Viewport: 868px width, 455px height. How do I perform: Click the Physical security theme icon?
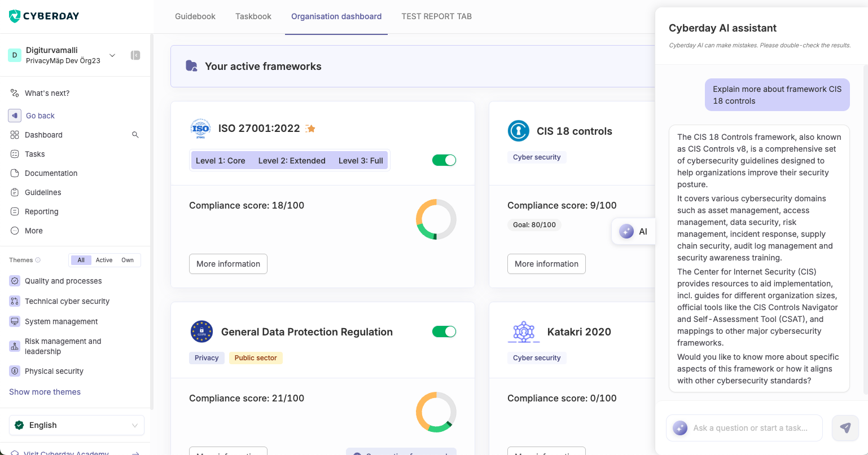tap(15, 371)
